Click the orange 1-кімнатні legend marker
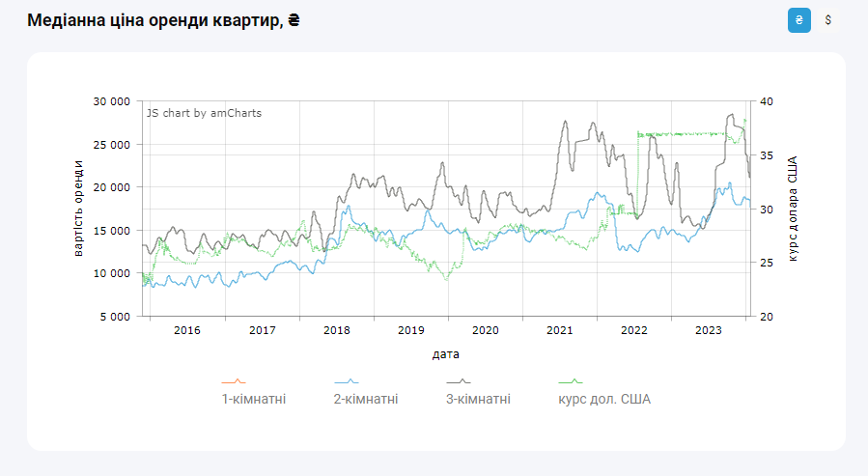Viewport: 868px width, 476px height. (x=234, y=382)
